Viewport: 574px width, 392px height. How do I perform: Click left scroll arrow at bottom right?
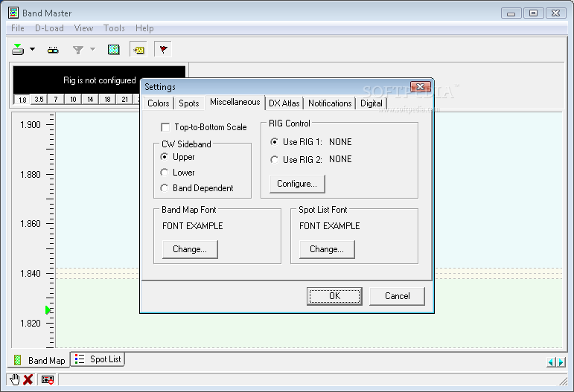[552, 362]
